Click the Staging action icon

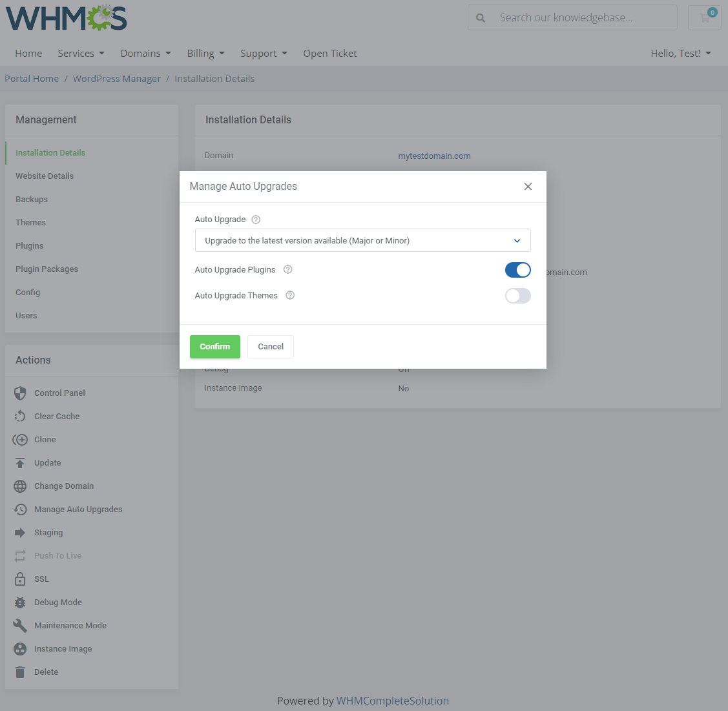click(20, 532)
